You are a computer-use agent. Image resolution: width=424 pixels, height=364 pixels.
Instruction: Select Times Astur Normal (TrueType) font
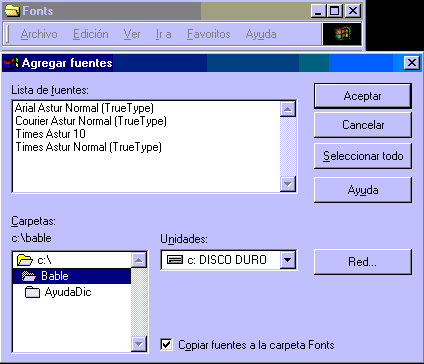(88, 147)
